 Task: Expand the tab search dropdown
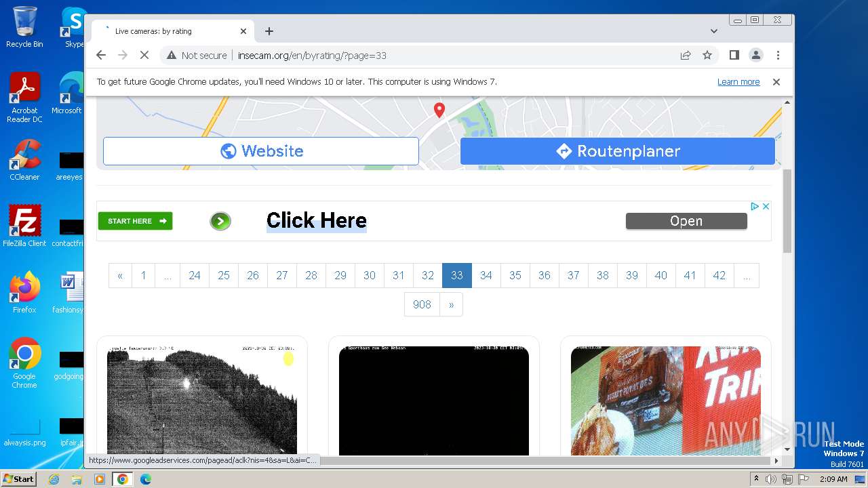(713, 31)
